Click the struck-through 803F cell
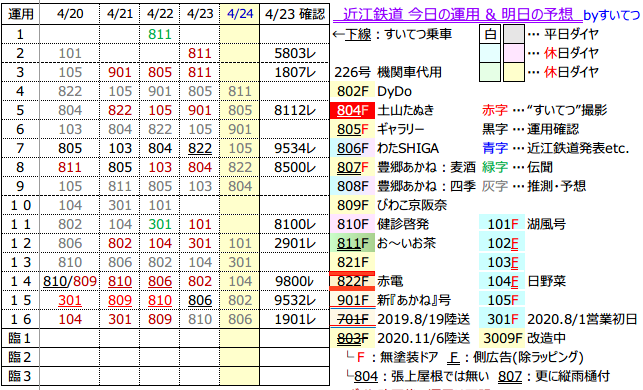The image size is (643, 390). coord(353,338)
